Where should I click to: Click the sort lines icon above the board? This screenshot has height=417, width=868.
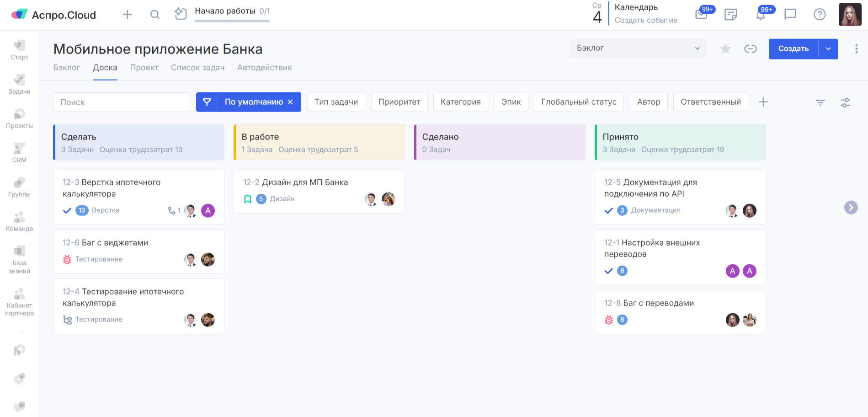[820, 102]
